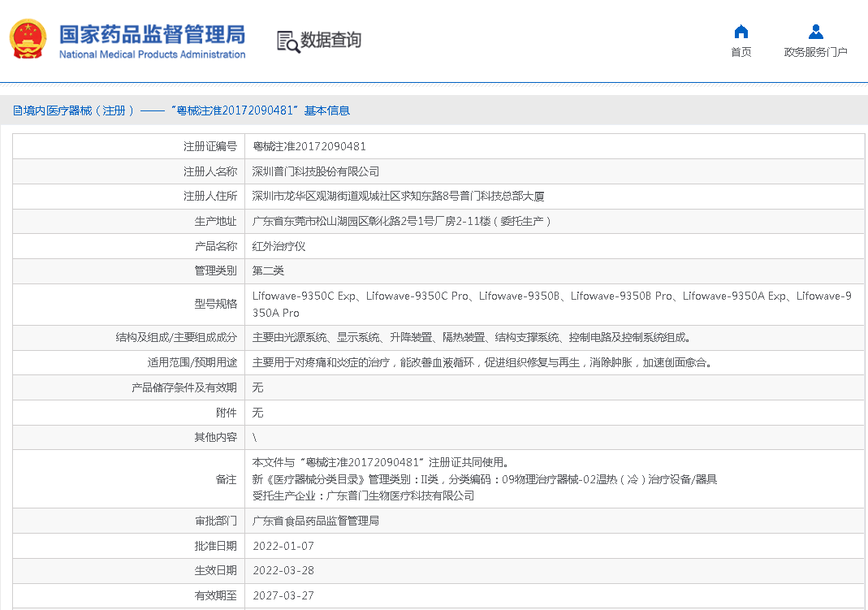Screen dimensions: 868x610
Task: Click the expiry date 2027-03-27
Action: (283, 595)
